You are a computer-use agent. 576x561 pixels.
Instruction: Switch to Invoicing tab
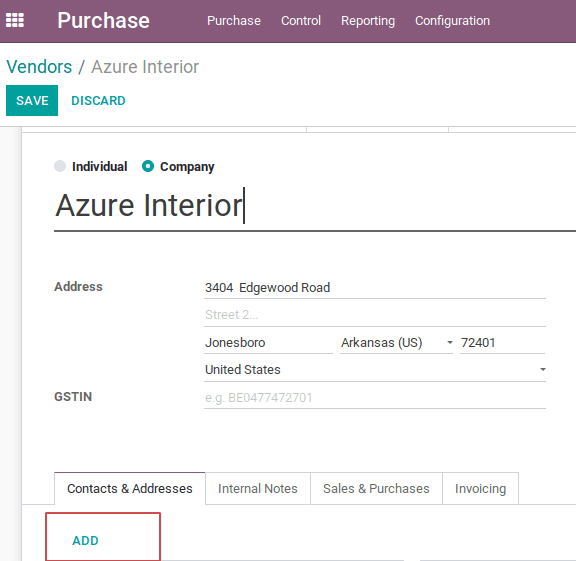point(480,489)
